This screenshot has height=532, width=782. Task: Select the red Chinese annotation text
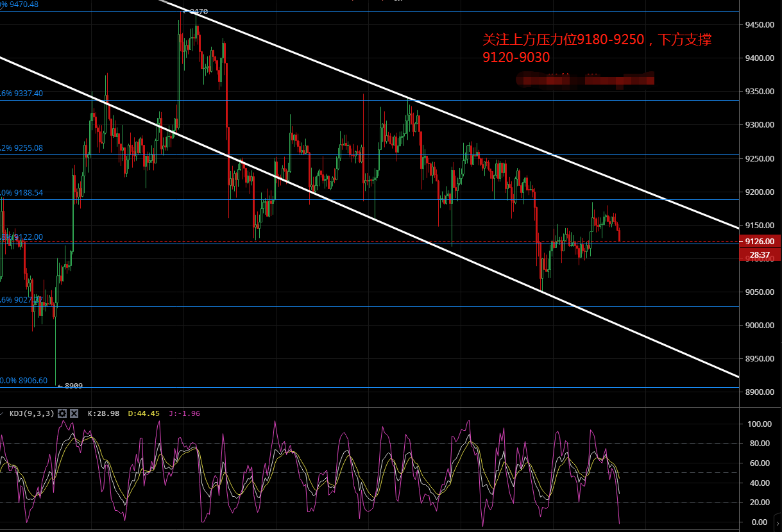tap(597, 49)
